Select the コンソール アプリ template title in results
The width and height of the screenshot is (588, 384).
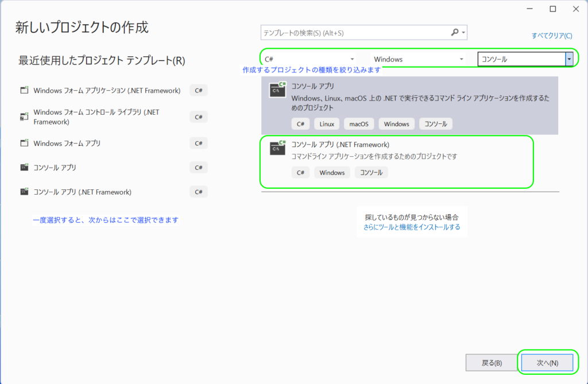pos(312,86)
